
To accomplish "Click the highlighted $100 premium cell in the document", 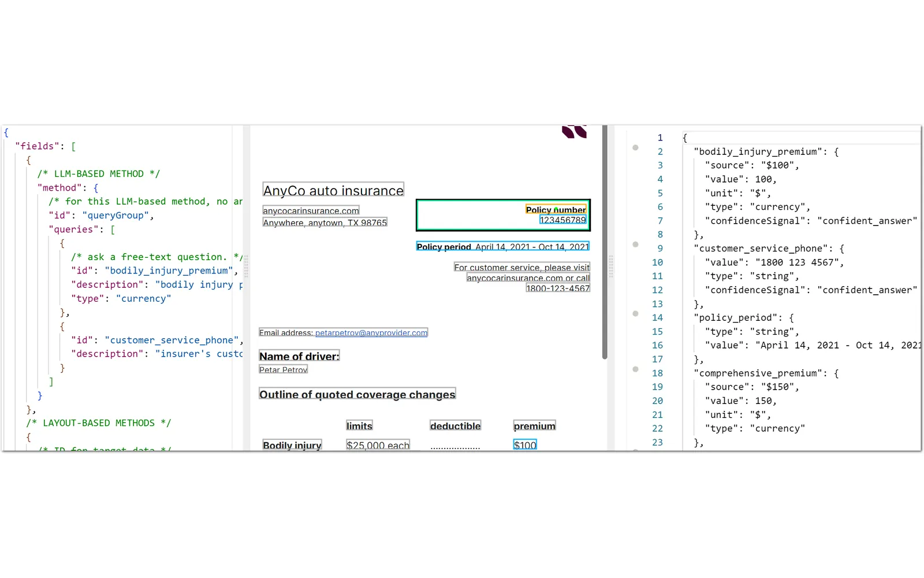I will (525, 446).
